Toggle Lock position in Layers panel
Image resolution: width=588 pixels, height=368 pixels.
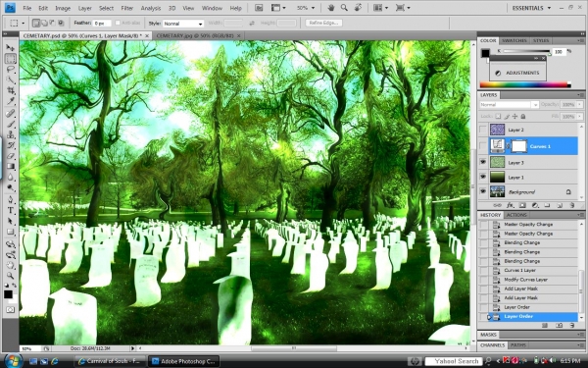[x=515, y=117]
